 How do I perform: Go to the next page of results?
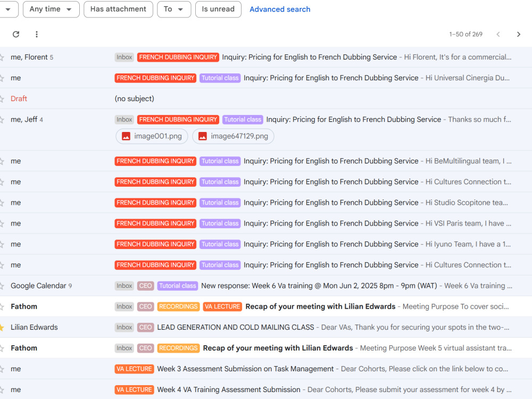tap(518, 34)
